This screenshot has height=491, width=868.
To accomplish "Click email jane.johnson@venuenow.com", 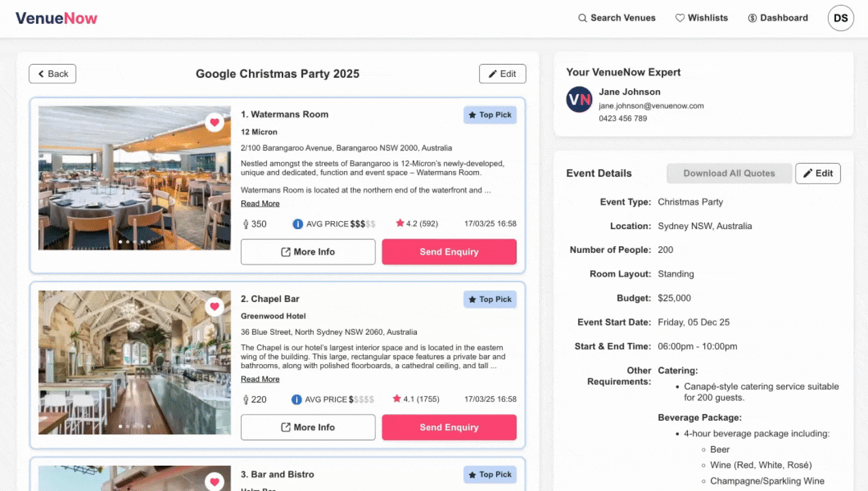I will tap(651, 106).
